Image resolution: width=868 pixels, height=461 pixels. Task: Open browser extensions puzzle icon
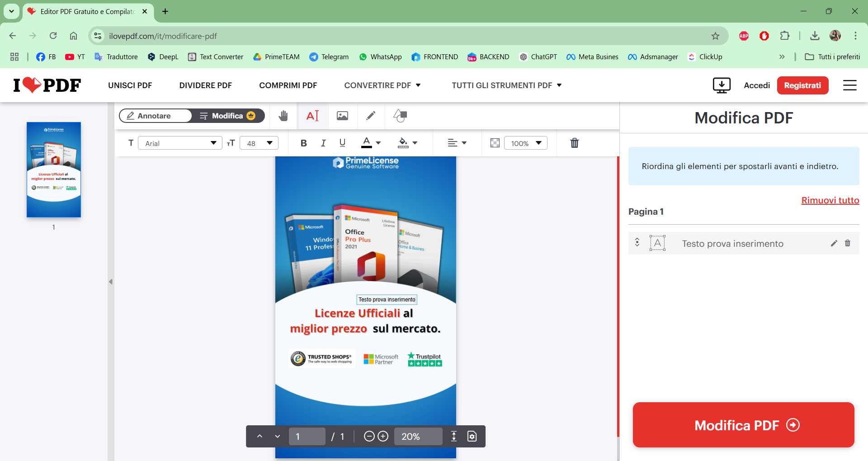pyautogui.click(x=785, y=36)
